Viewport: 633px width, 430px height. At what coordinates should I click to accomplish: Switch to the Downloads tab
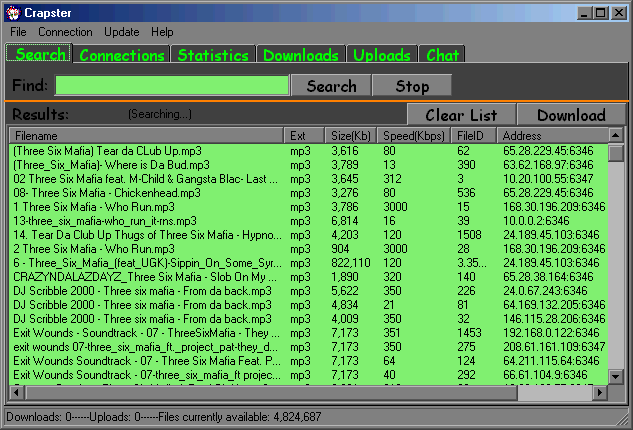pos(301,55)
